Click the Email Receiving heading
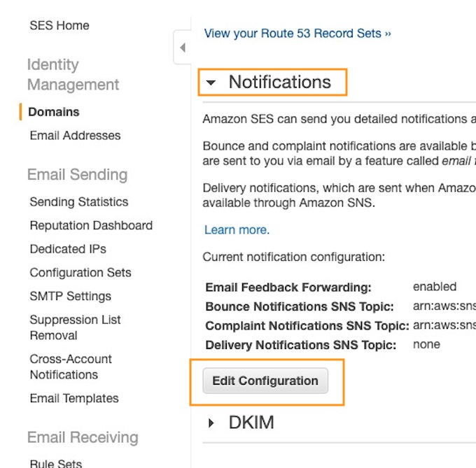 pyautogui.click(x=83, y=437)
